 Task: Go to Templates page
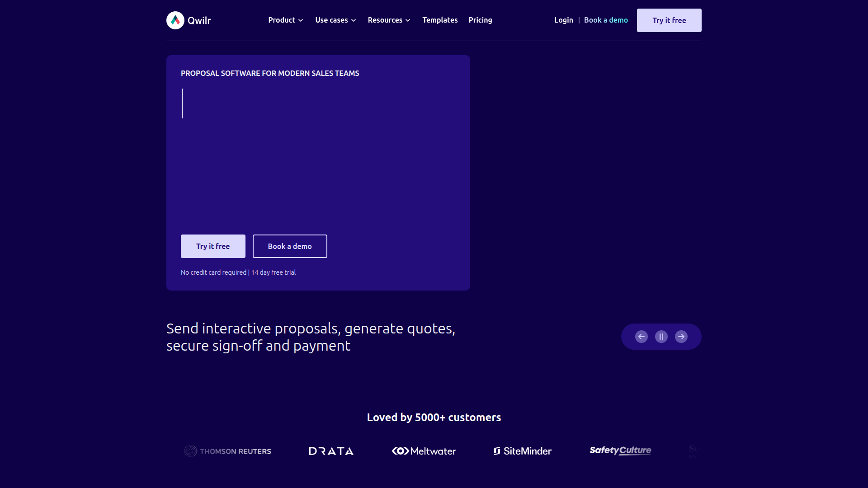click(440, 20)
